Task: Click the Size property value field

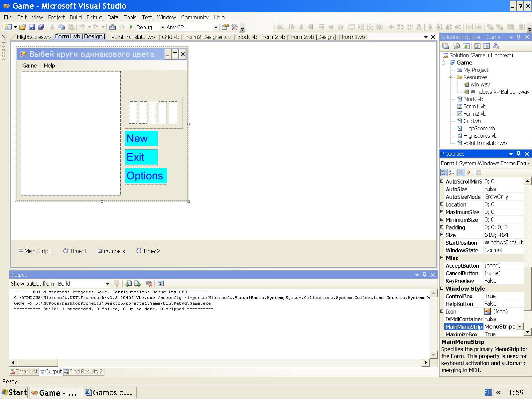Action: click(x=503, y=235)
